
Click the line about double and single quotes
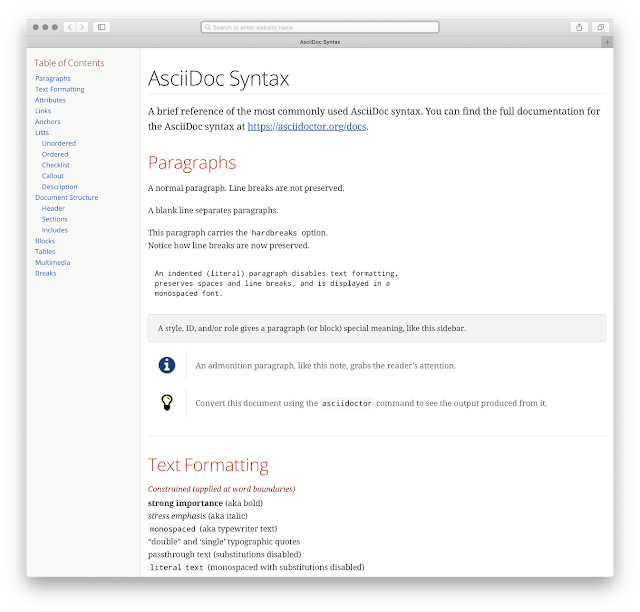pyautogui.click(x=224, y=541)
